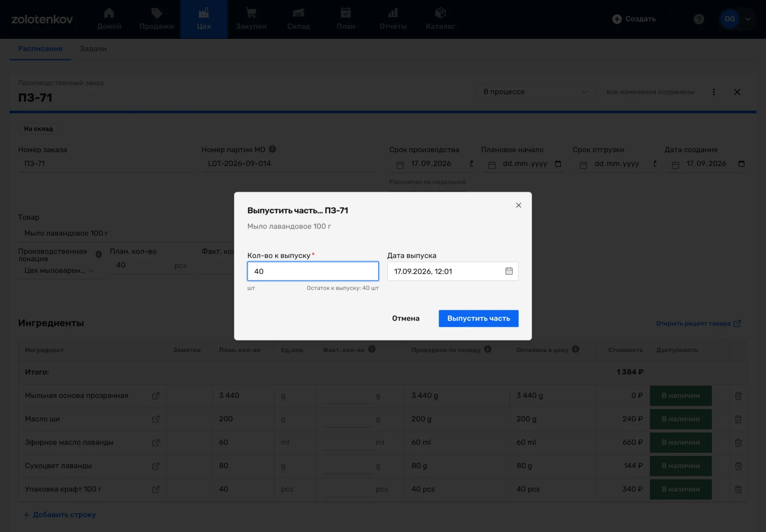
Task: Expand the Цех мыловарен location dropdown
Action: [59, 271]
